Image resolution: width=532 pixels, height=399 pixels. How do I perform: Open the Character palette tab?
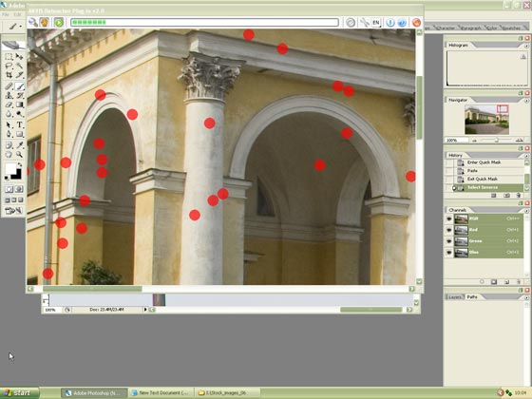point(445,28)
